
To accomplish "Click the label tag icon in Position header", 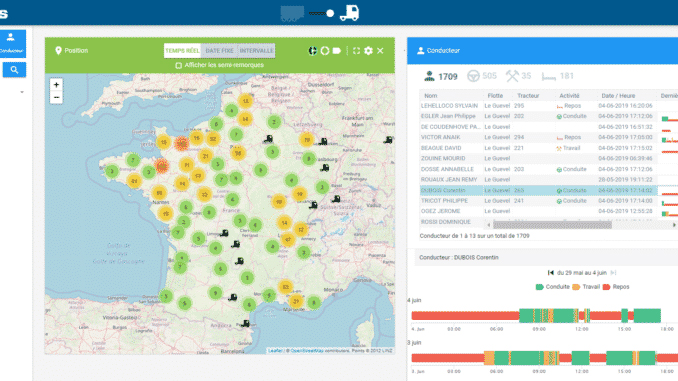I will (x=337, y=51).
